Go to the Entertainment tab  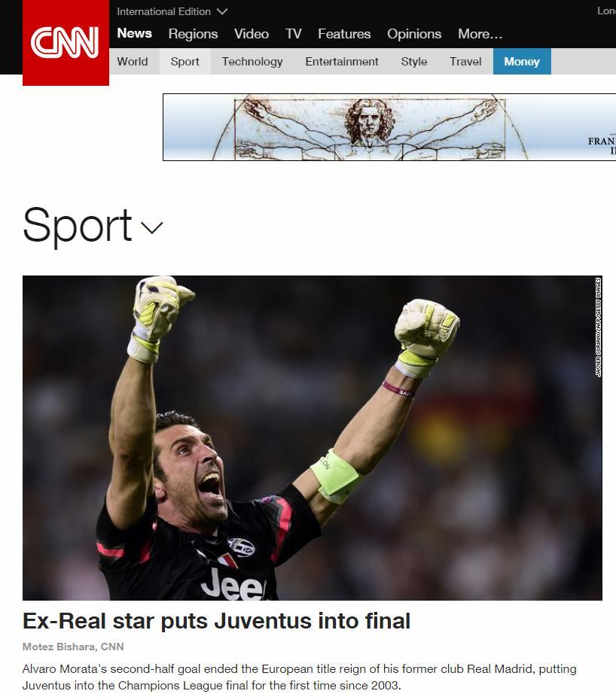pyautogui.click(x=342, y=61)
